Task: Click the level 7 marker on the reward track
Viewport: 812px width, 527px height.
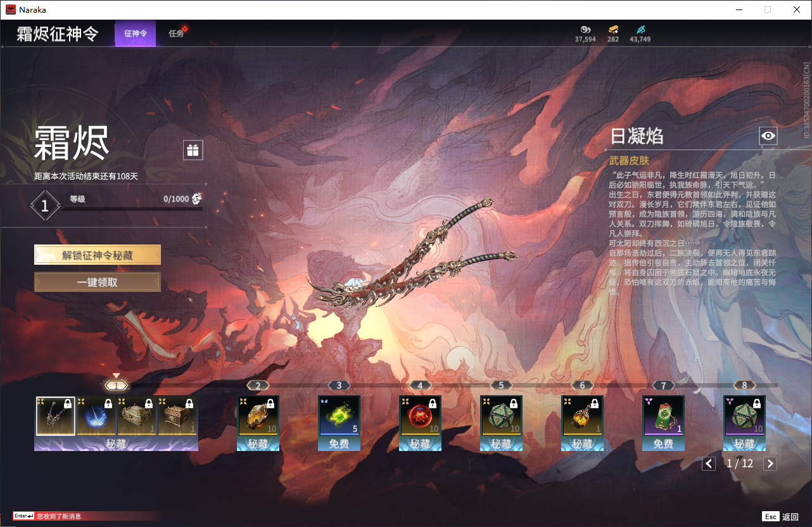Action: 663,385
